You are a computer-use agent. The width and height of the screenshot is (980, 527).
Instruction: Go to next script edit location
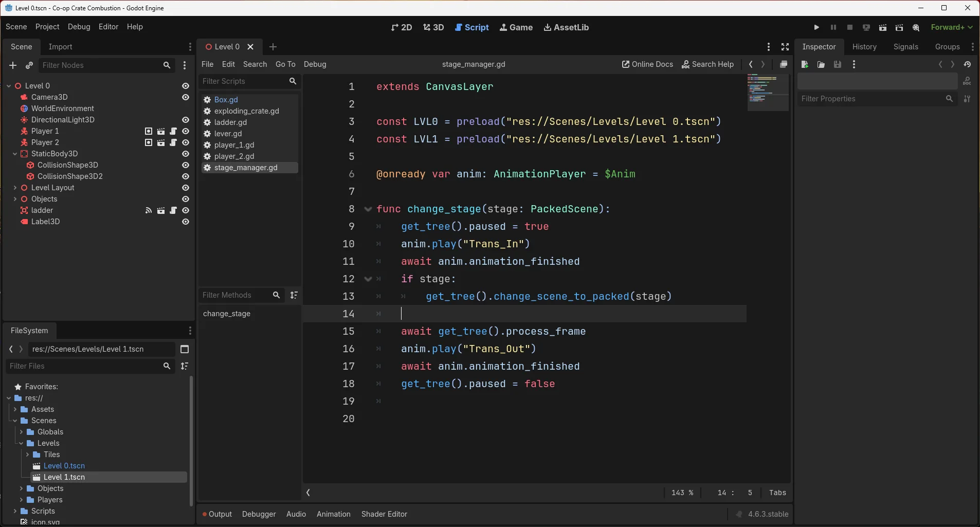pos(763,64)
